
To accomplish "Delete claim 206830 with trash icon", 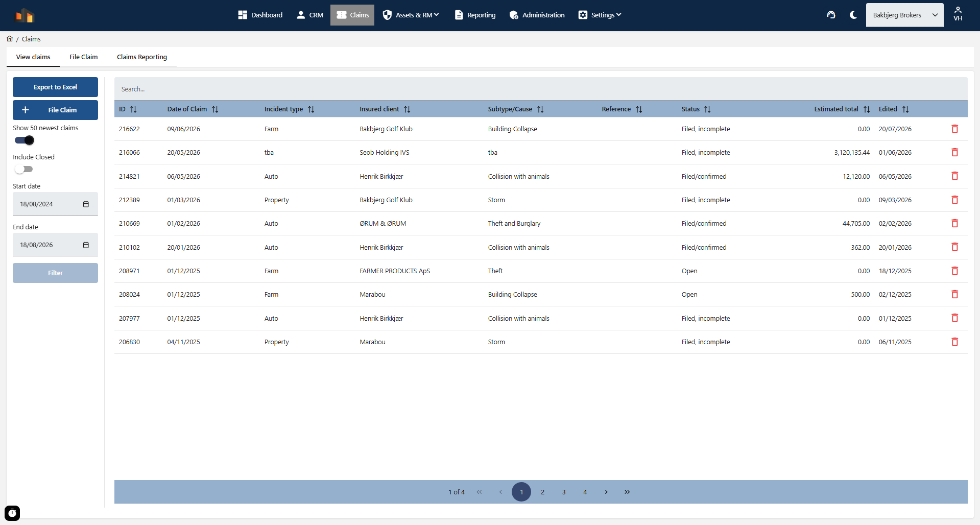I will click(954, 342).
